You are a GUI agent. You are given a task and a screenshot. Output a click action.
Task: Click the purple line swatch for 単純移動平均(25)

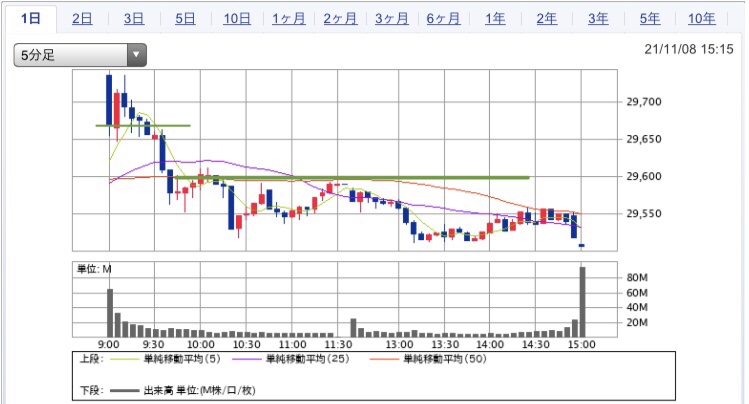246,359
